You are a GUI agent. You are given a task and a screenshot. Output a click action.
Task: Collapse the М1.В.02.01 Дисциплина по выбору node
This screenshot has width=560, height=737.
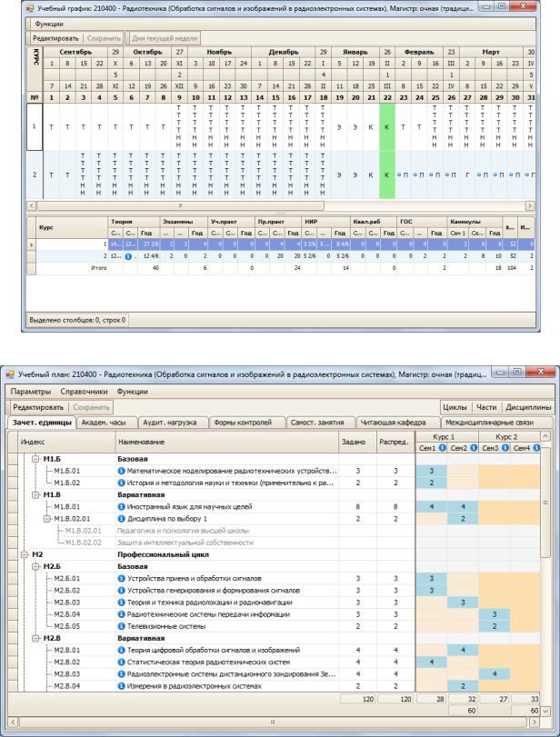(x=46, y=518)
